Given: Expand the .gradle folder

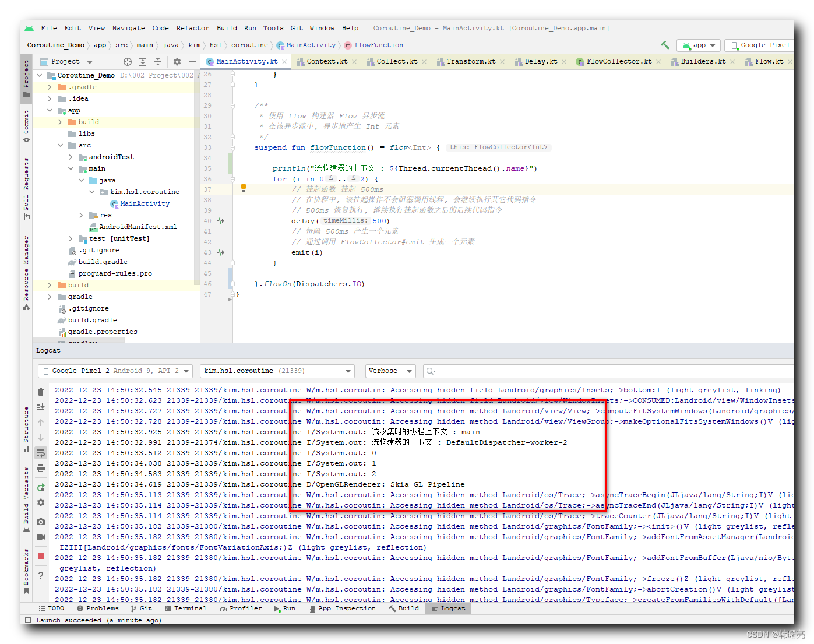Looking at the screenshot, I should [x=50, y=87].
